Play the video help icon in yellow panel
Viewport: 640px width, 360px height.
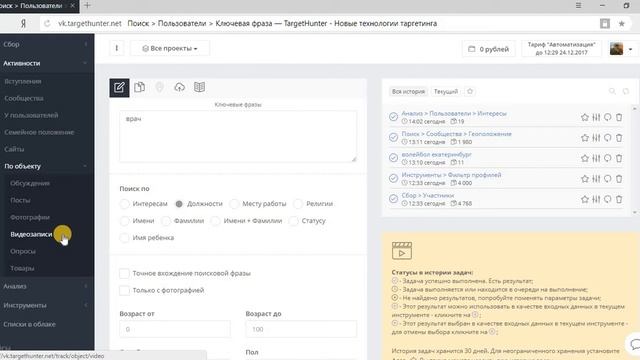click(402, 251)
